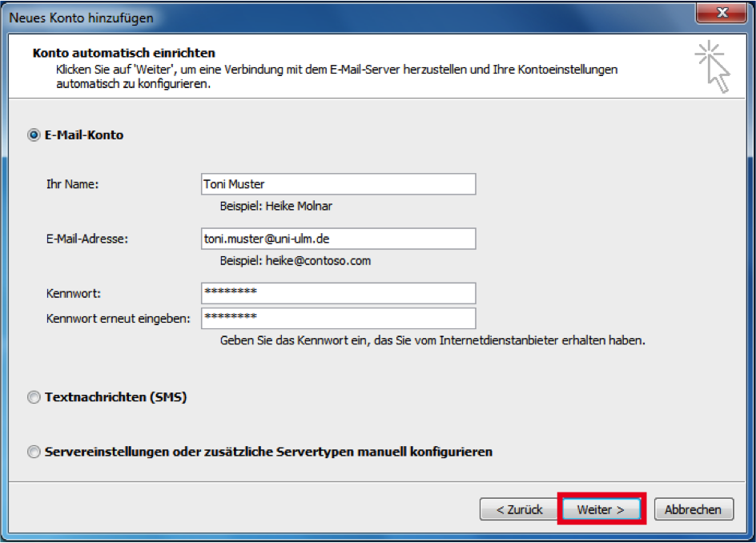756x543 pixels.
Task: Focus the E-Mail-Adresse text box
Action: pos(338,239)
